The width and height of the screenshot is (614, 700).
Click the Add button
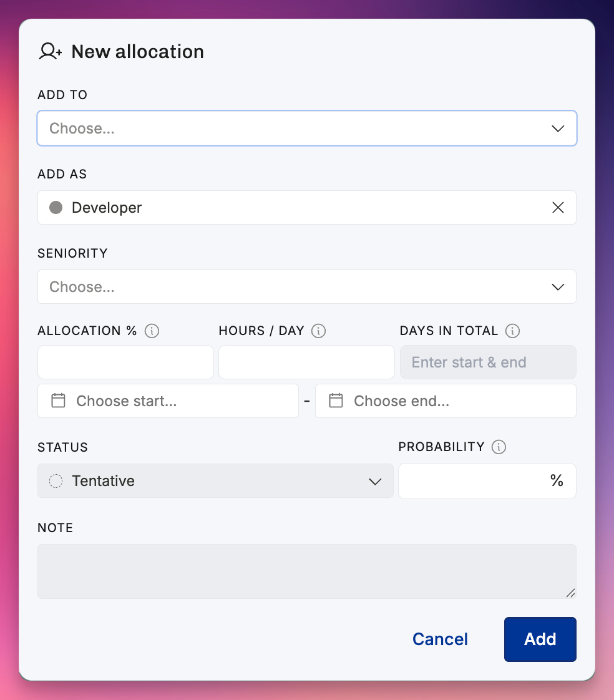[540, 639]
